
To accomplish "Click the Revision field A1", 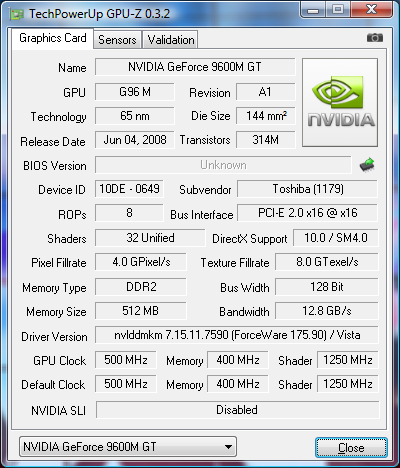I will point(266,92).
